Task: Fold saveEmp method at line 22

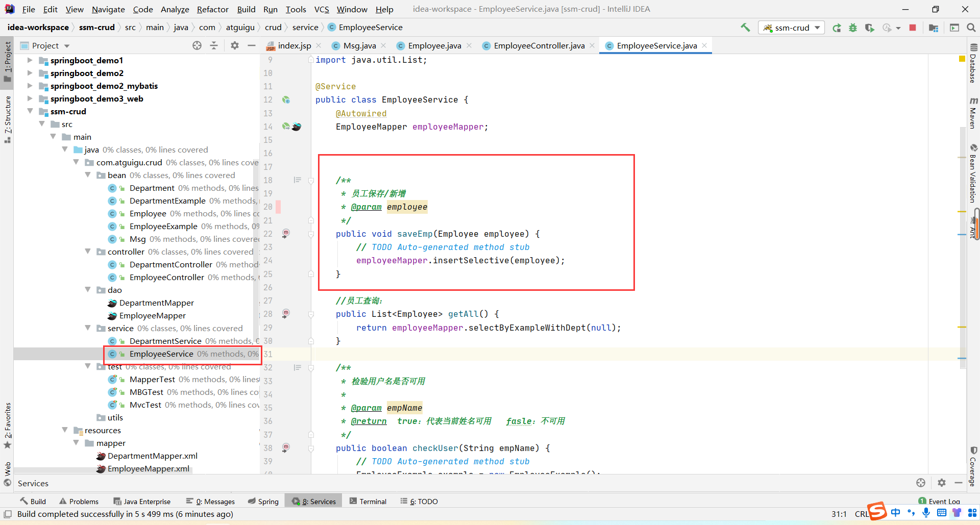Action: coord(311,234)
